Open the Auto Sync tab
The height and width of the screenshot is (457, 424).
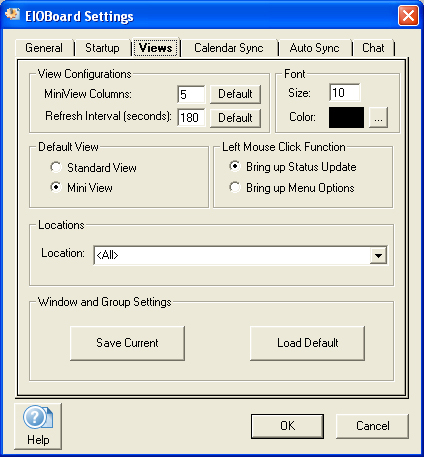(314, 48)
